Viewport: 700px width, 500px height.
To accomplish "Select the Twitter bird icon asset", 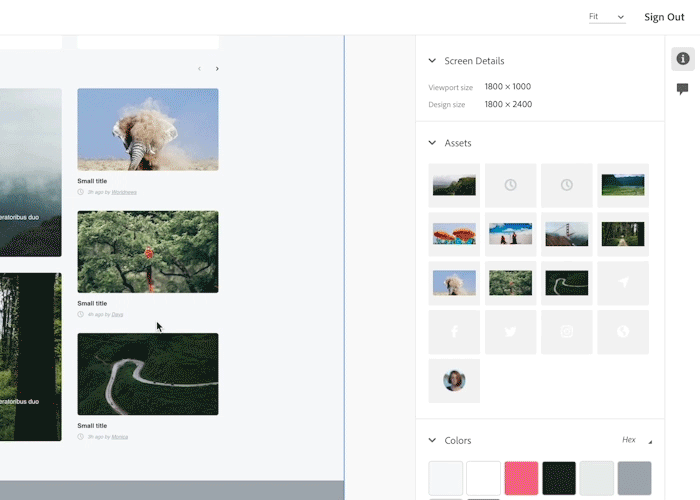I will tap(510, 332).
